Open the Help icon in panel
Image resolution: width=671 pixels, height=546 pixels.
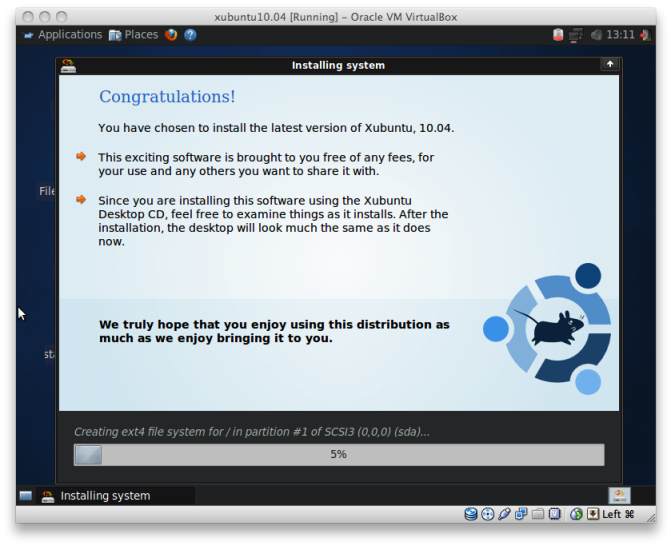[190, 35]
